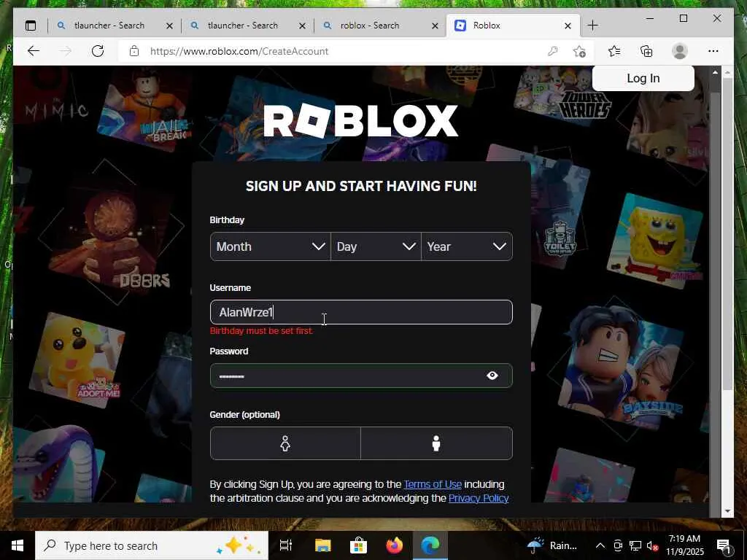The image size is (747, 560).
Task: Open Microsoft Store from the taskbar
Action: click(358, 545)
